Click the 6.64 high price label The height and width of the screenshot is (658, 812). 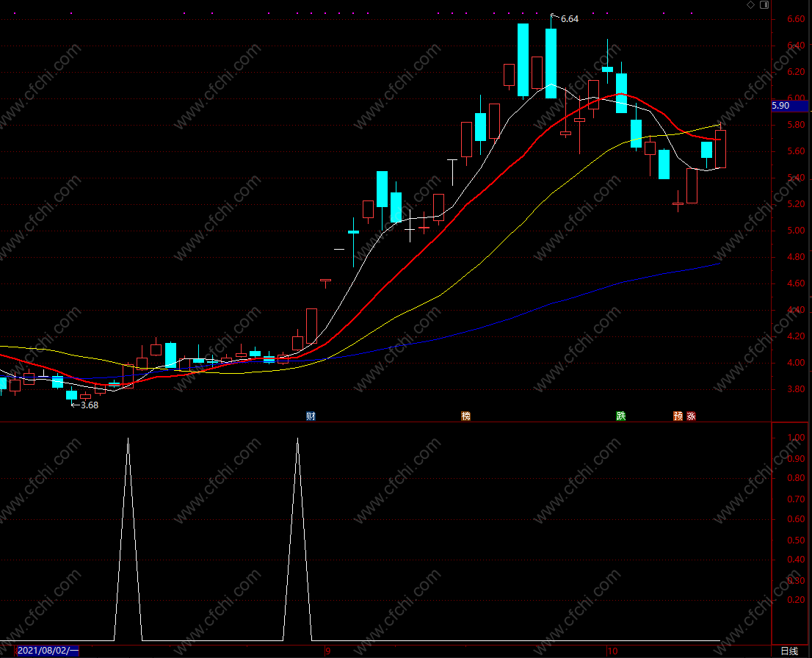click(570, 19)
